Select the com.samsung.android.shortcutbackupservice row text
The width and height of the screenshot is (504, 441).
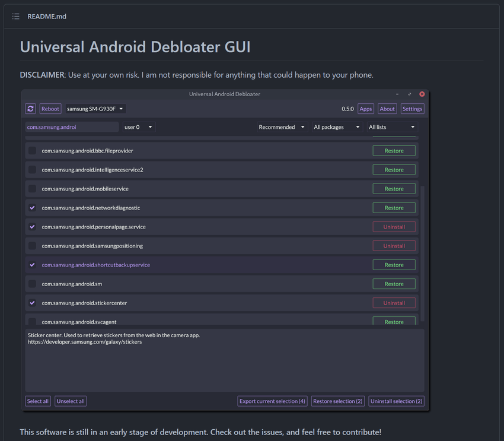coord(96,265)
